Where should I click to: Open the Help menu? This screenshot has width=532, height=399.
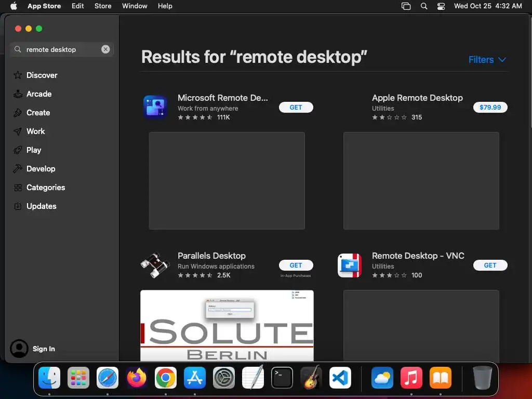[x=165, y=6]
